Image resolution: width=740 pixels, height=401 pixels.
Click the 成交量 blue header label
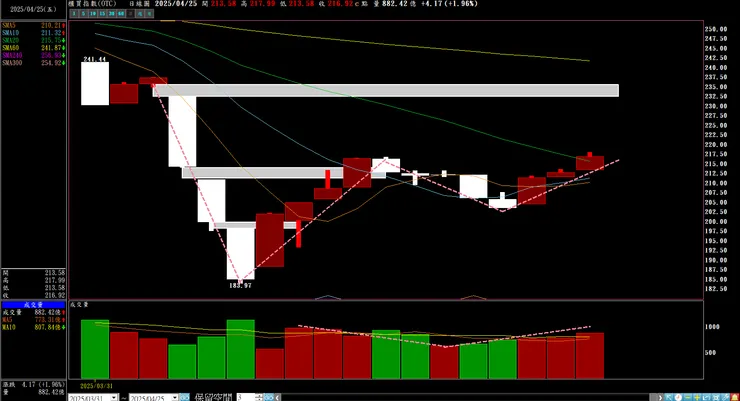pyautogui.click(x=33, y=305)
